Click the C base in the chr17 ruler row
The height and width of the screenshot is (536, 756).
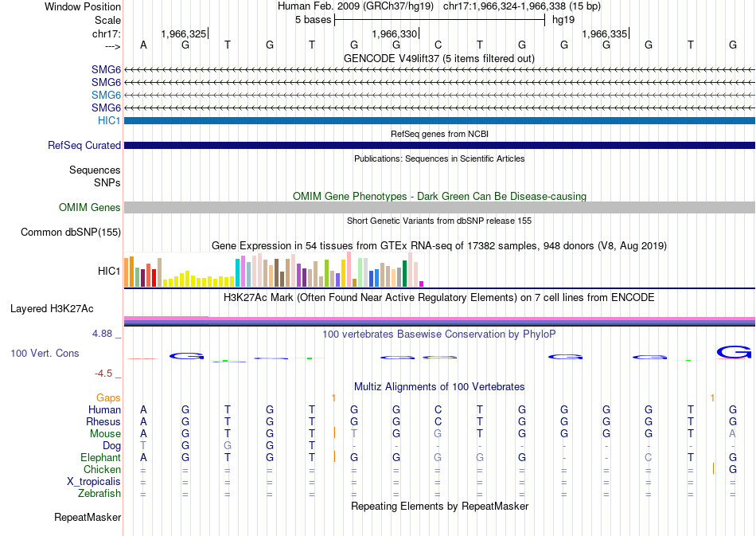[438, 45]
